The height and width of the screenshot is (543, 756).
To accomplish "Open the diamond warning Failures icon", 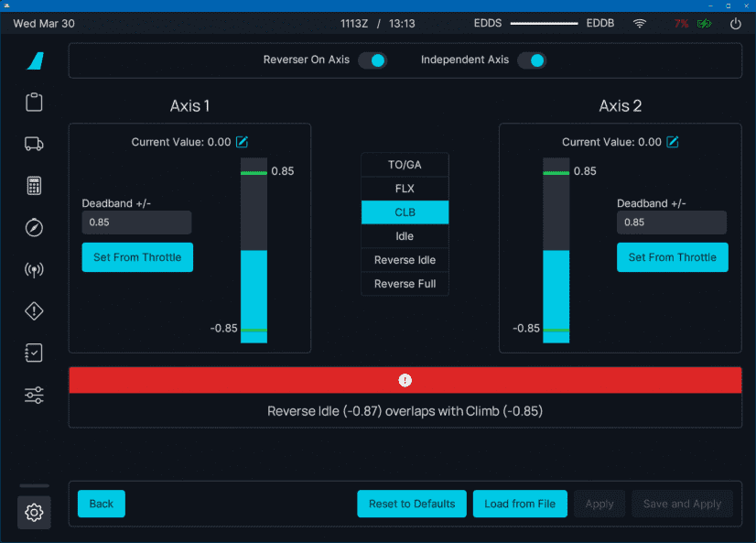I will tap(34, 311).
